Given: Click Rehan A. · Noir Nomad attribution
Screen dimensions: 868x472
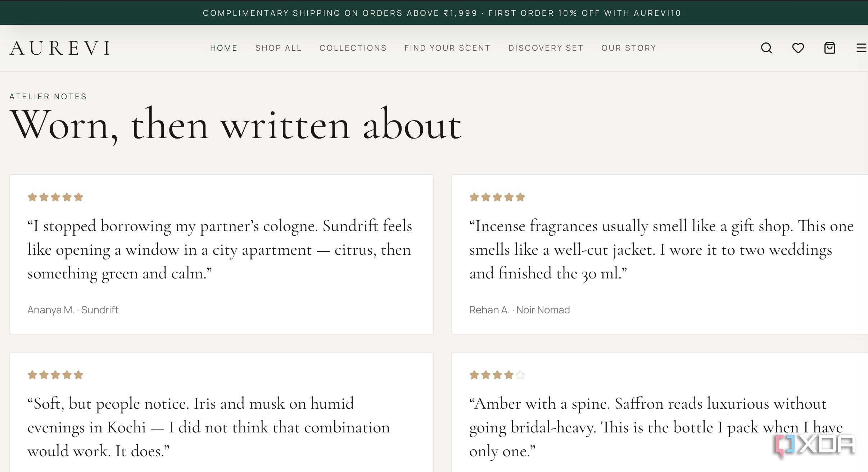Looking at the screenshot, I should point(519,310).
